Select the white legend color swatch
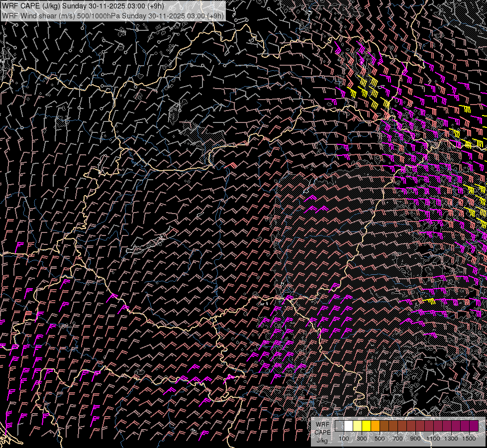The width and height of the screenshot is (487, 448). 349,426
